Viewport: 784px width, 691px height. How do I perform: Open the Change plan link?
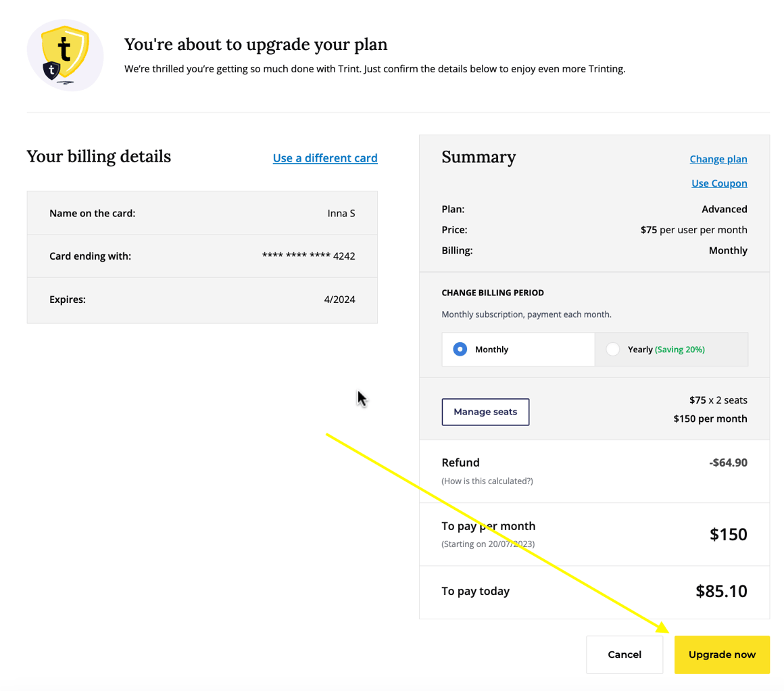point(718,158)
